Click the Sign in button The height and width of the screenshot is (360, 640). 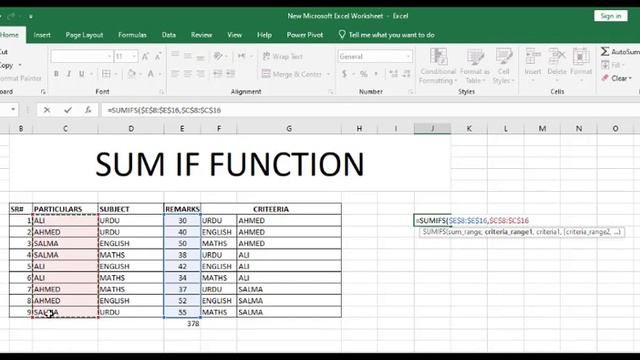[611, 16]
